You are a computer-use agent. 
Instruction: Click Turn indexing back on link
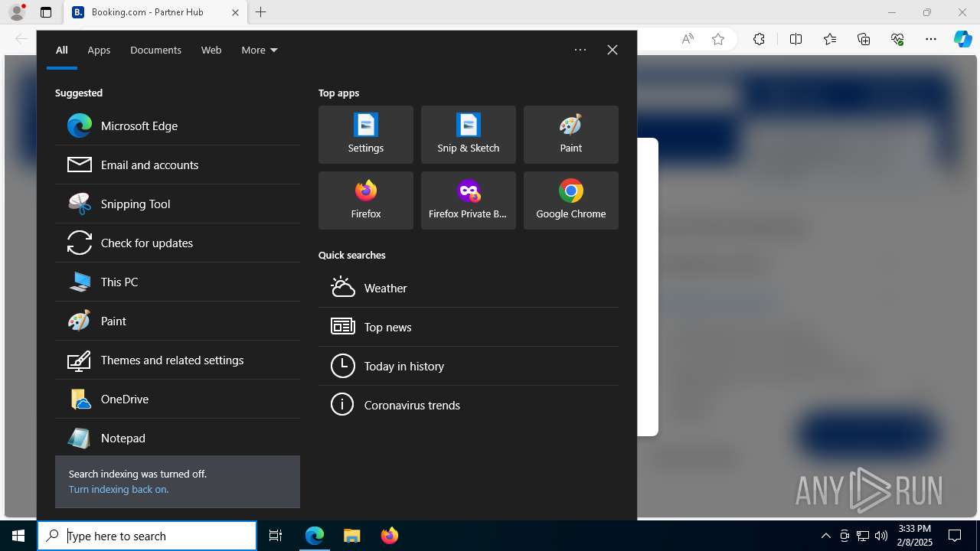point(119,489)
